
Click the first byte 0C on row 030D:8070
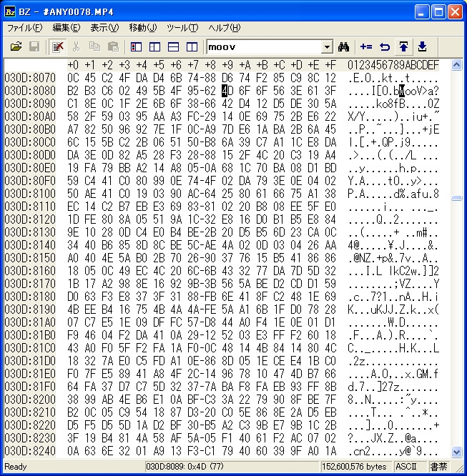coord(73,78)
